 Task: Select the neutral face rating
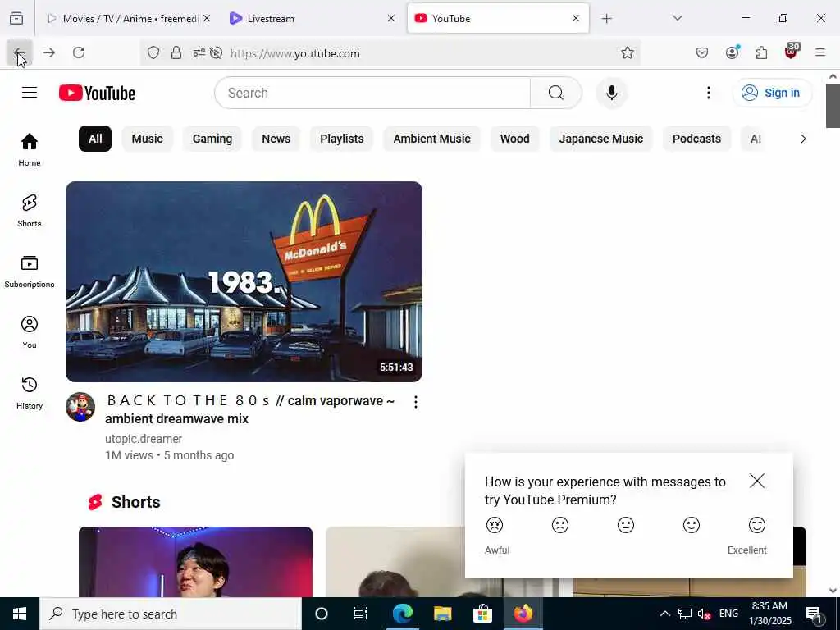[x=625, y=525]
